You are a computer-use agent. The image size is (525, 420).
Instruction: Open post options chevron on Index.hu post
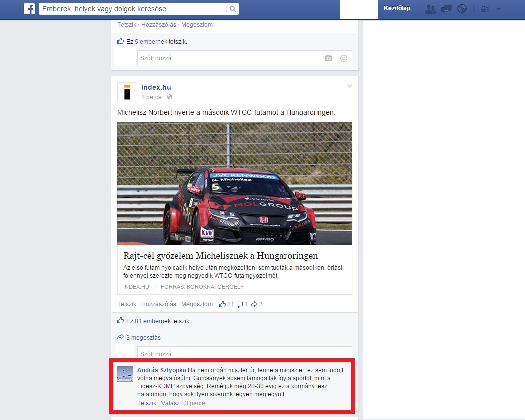coord(350,86)
